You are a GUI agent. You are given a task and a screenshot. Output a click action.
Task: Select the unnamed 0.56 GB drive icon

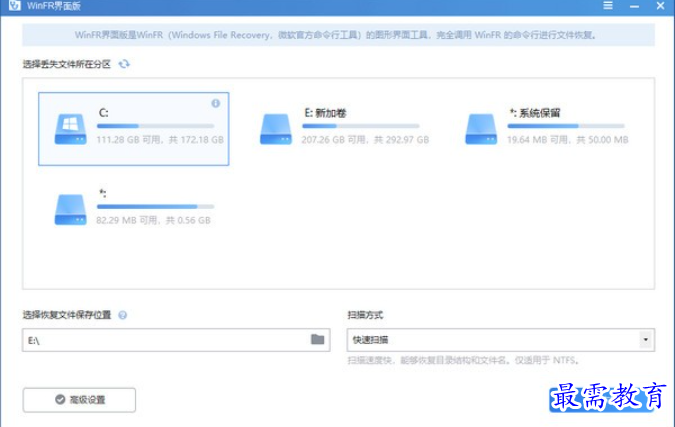pyautogui.click(x=71, y=209)
